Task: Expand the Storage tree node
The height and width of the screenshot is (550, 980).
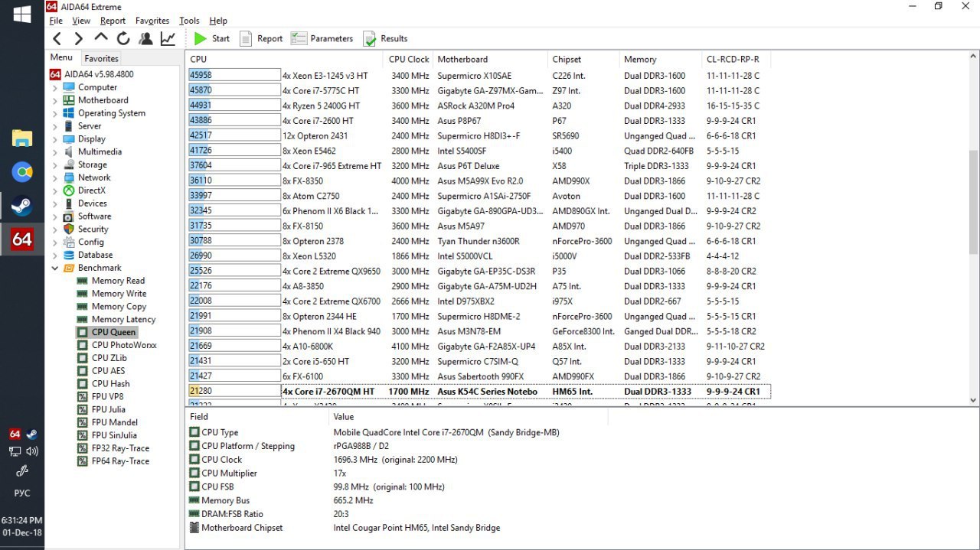Action: (x=55, y=165)
